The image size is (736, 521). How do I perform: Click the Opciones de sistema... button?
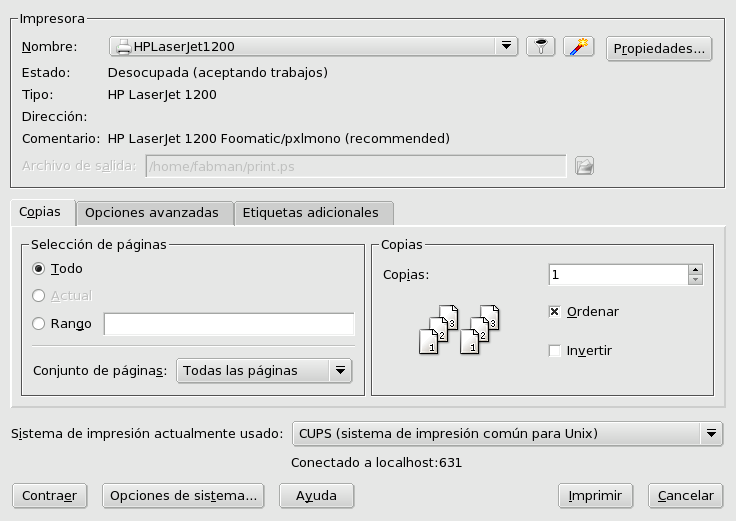tap(183, 496)
